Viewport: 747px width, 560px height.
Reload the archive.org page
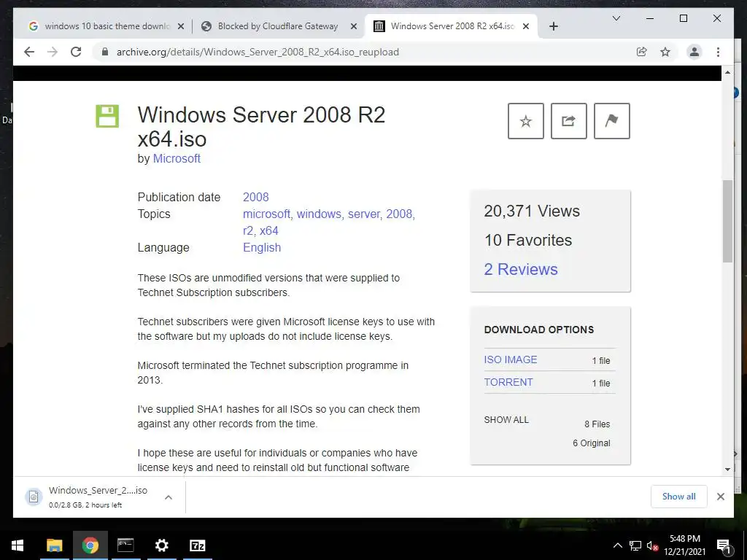76,52
